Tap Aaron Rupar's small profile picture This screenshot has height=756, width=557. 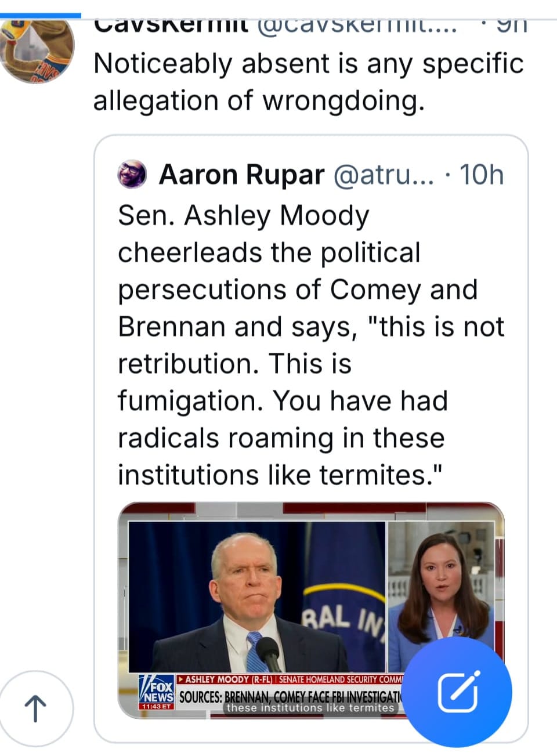[x=133, y=175]
